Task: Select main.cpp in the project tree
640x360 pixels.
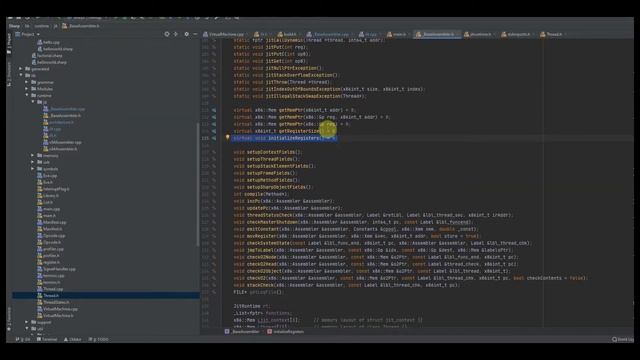Action: tap(49, 209)
